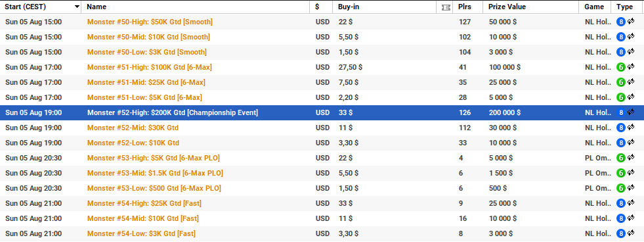
Task: Sort by Type column header
Action: point(625,7)
